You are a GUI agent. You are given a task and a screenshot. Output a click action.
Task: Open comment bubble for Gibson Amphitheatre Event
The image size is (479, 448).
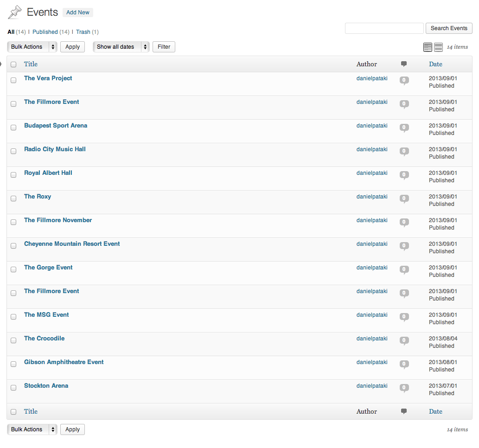click(404, 364)
